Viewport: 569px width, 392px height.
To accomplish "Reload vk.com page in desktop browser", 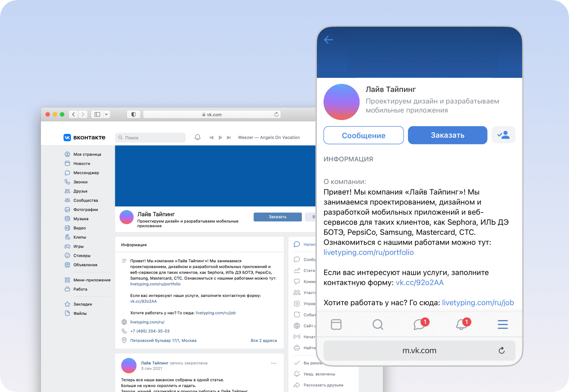I will (x=276, y=114).
